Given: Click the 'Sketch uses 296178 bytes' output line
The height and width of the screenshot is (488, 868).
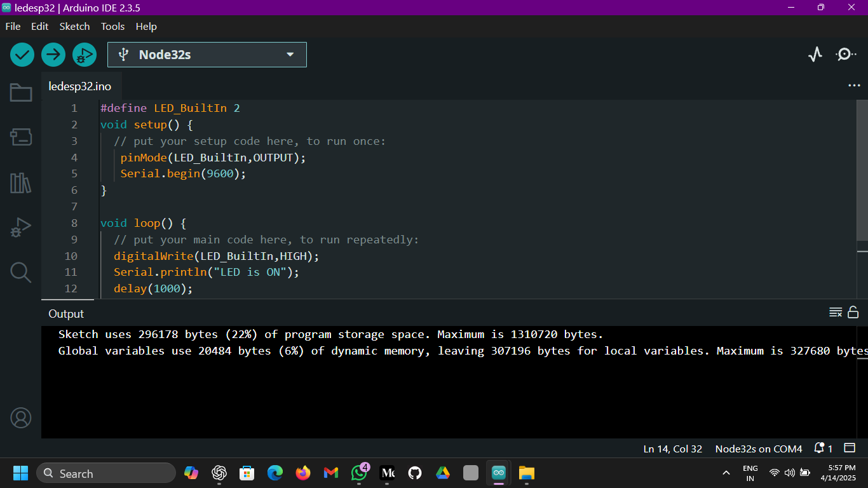Looking at the screenshot, I should 330,334.
